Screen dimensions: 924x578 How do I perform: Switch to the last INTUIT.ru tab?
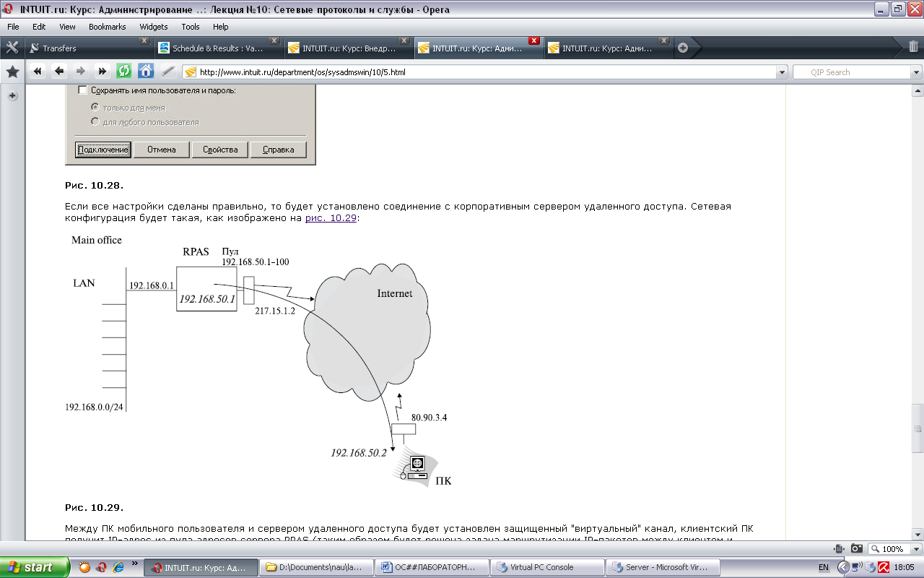pyautogui.click(x=608, y=48)
